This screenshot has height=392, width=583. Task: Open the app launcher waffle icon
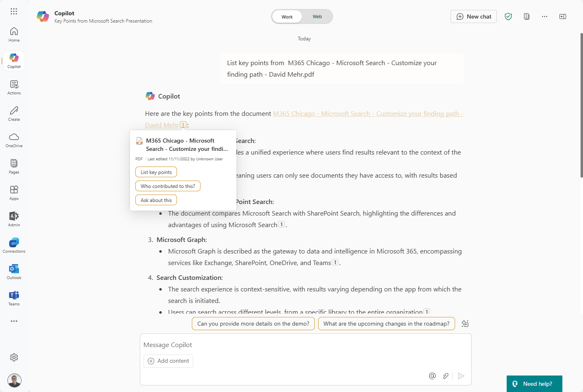(x=14, y=12)
